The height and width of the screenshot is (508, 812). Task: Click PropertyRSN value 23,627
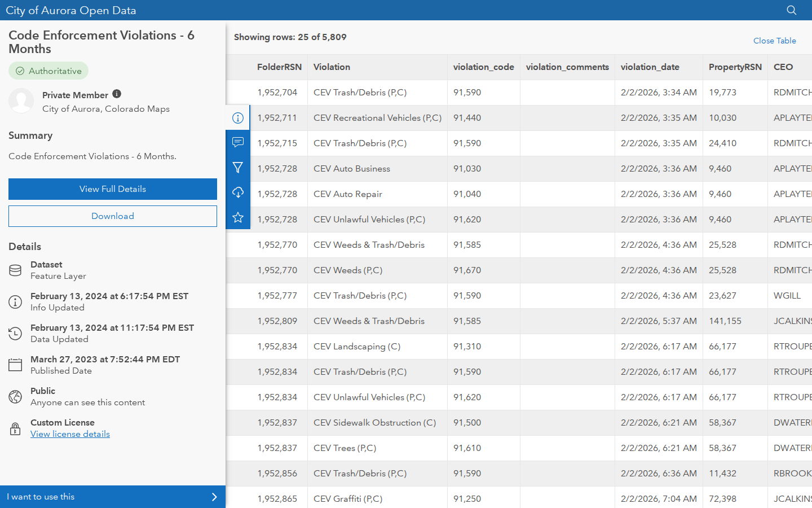click(x=722, y=296)
